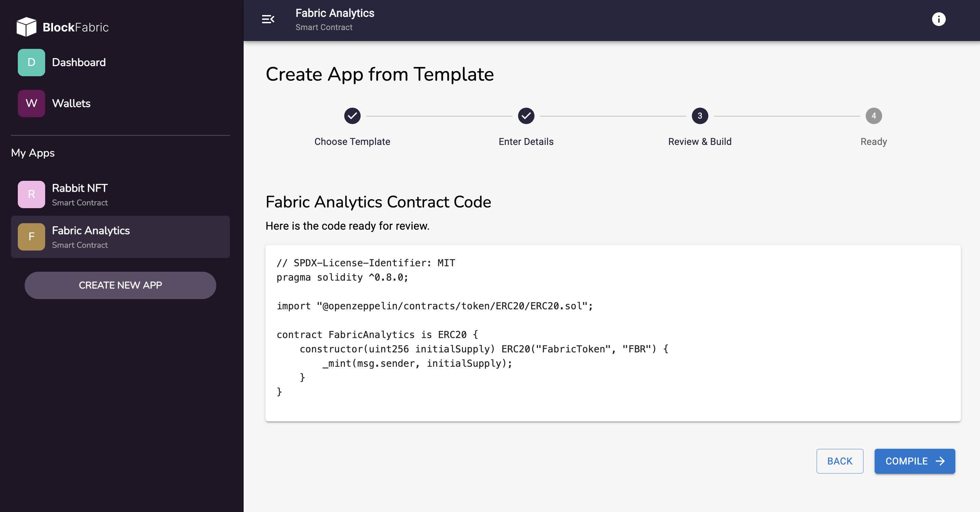Collapse the sidebar with the menu icon
Viewport: 980px width, 512px height.
[268, 19]
